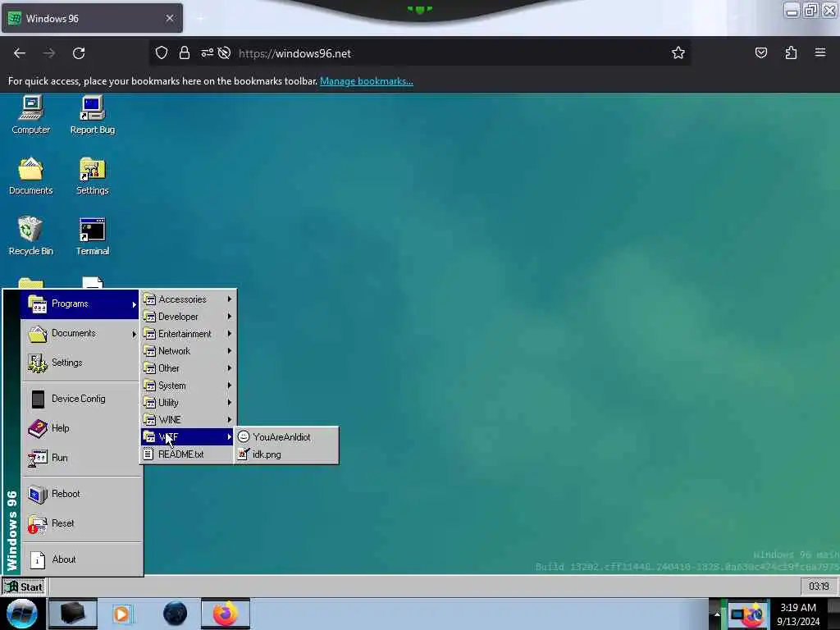Open About from the Start menu
The image size is (840, 630).
80,559
